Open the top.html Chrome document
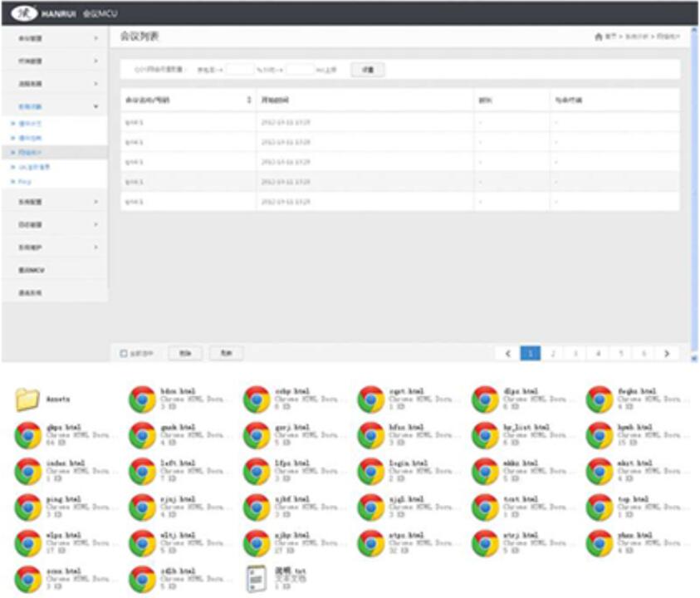The height and width of the screenshot is (598, 700). pos(600,507)
